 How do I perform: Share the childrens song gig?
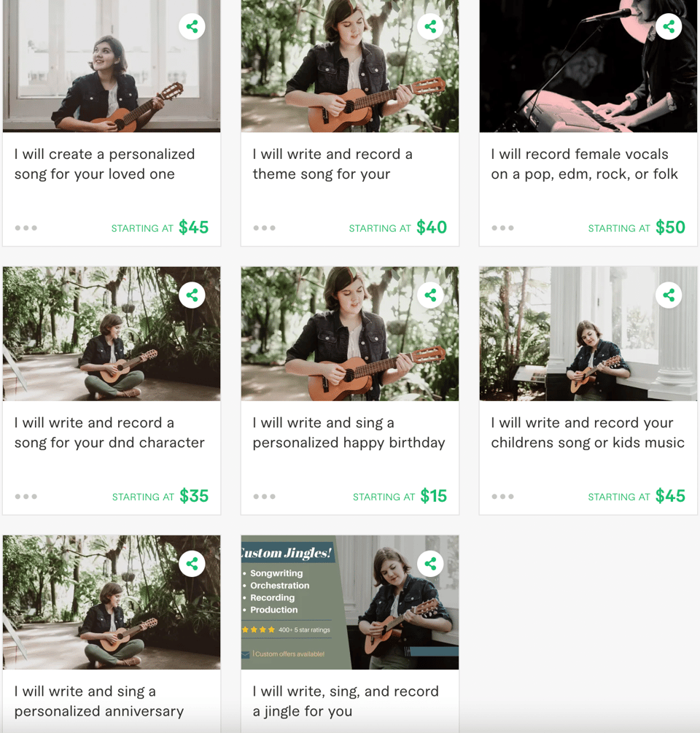(669, 295)
